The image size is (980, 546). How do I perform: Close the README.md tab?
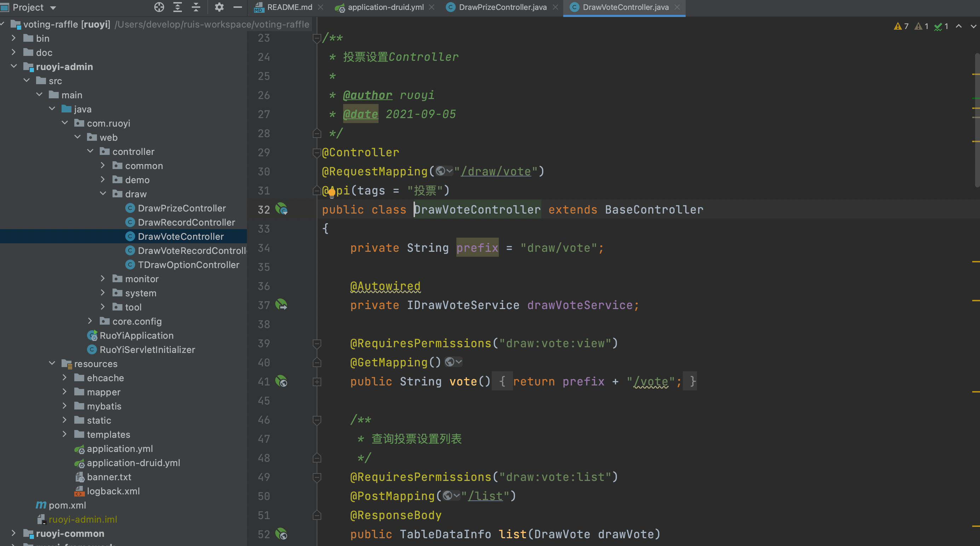click(321, 7)
